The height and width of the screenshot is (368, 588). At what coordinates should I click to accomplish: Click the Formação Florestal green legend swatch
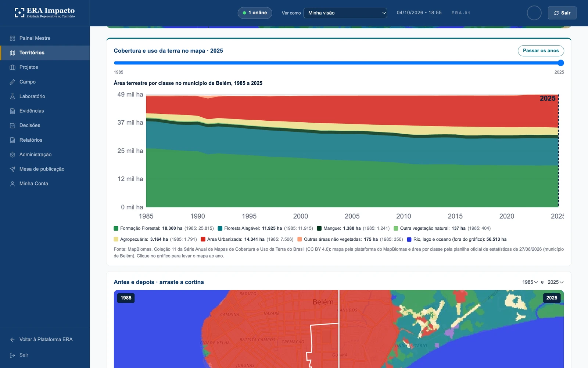point(116,229)
